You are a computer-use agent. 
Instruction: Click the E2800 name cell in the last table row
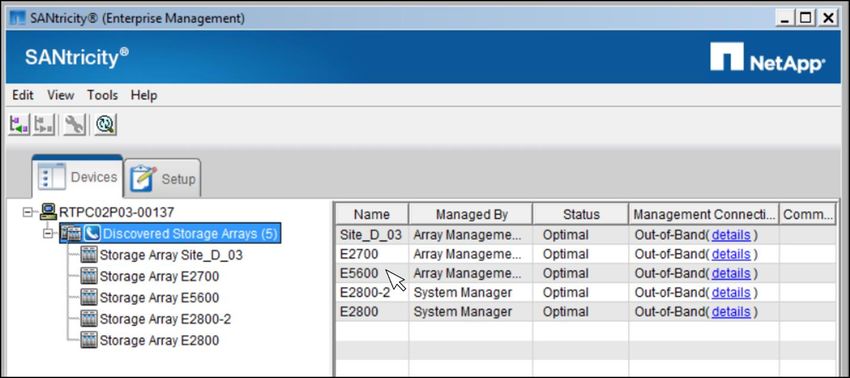372,312
